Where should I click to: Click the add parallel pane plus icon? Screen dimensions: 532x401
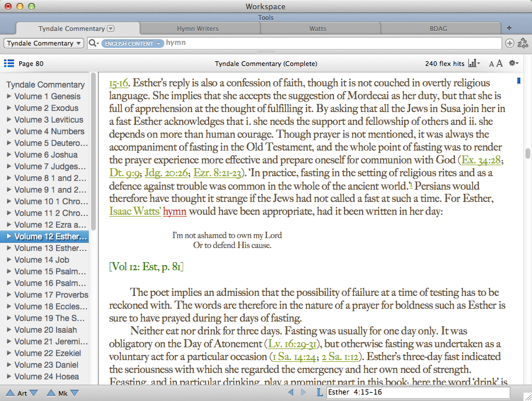[510, 43]
